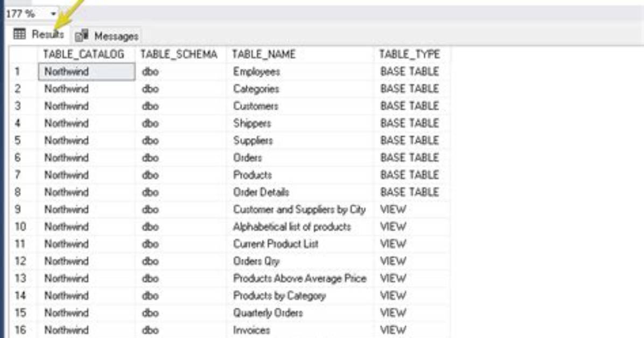644x338 pixels.
Task: Click the Products by Category cell
Action: pyautogui.click(x=300, y=295)
